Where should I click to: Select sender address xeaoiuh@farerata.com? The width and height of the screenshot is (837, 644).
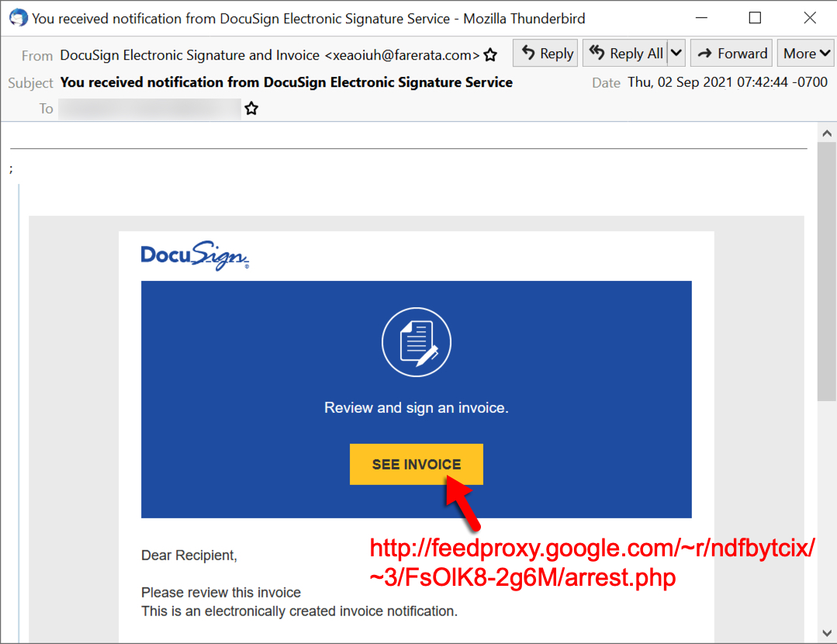point(402,55)
